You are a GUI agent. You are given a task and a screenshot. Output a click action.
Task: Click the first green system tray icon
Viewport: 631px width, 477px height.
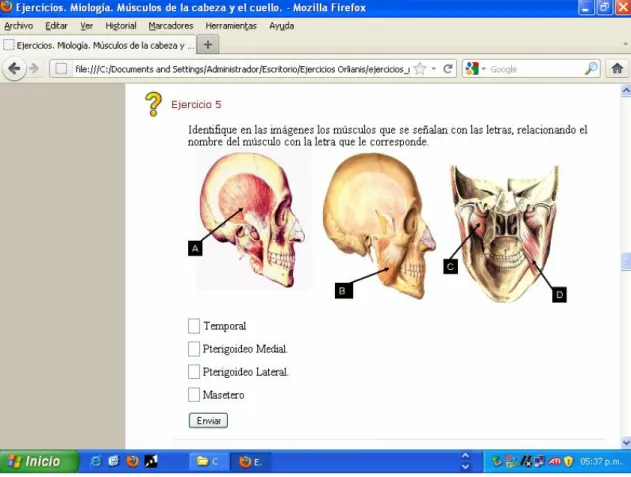(x=497, y=461)
